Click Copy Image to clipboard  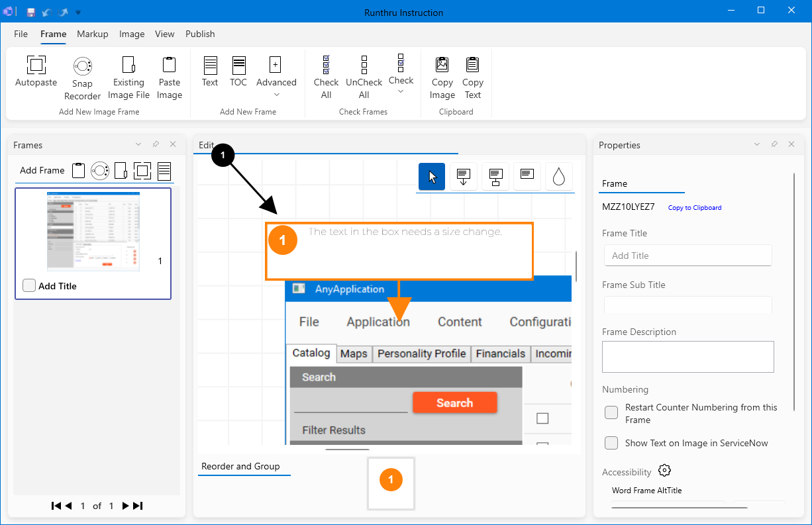pyautogui.click(x=442, y=65)
